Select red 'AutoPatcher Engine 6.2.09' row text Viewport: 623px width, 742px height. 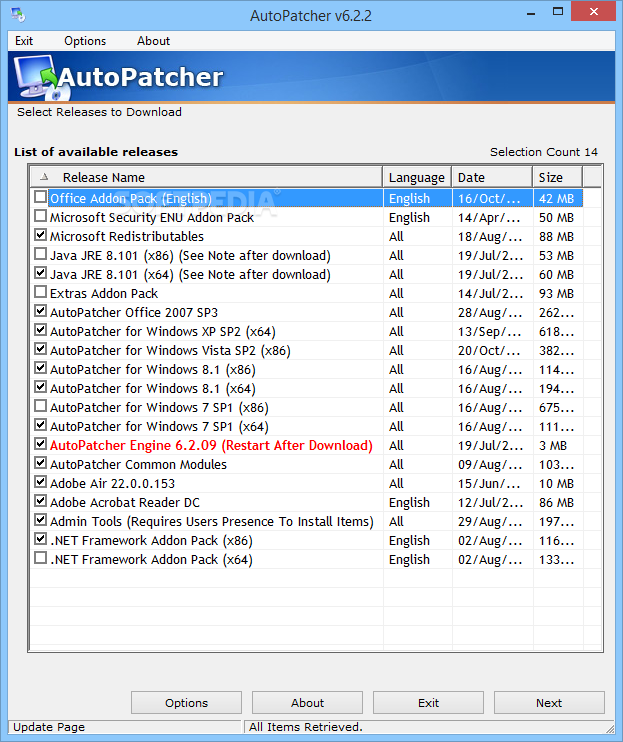(211, 445)
